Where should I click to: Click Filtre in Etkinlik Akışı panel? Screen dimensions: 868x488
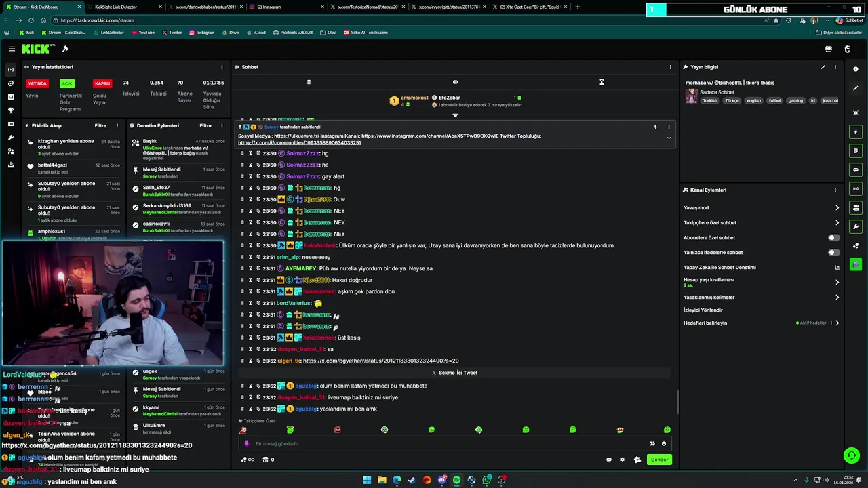tap(100, 125)
